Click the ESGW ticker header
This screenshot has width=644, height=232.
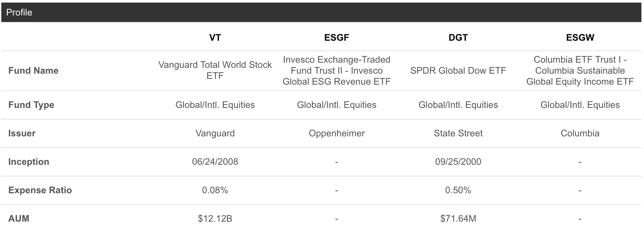[580, 37]
